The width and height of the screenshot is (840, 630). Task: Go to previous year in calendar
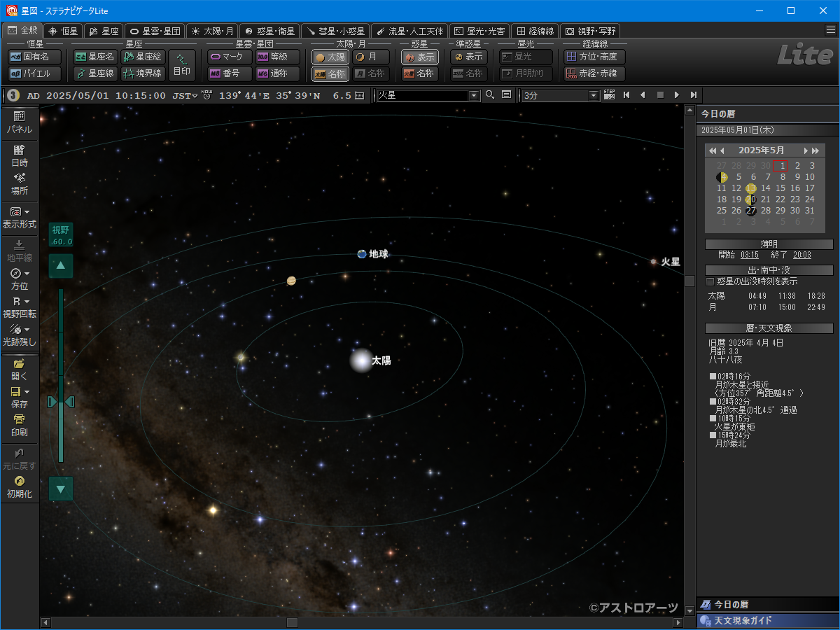713,150
